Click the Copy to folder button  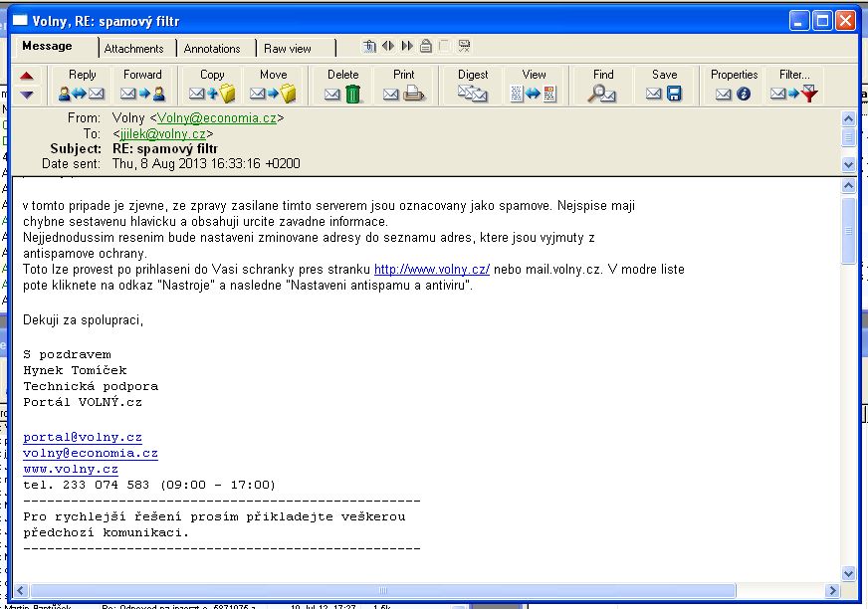pyautogui.click(x=212, y=86)
